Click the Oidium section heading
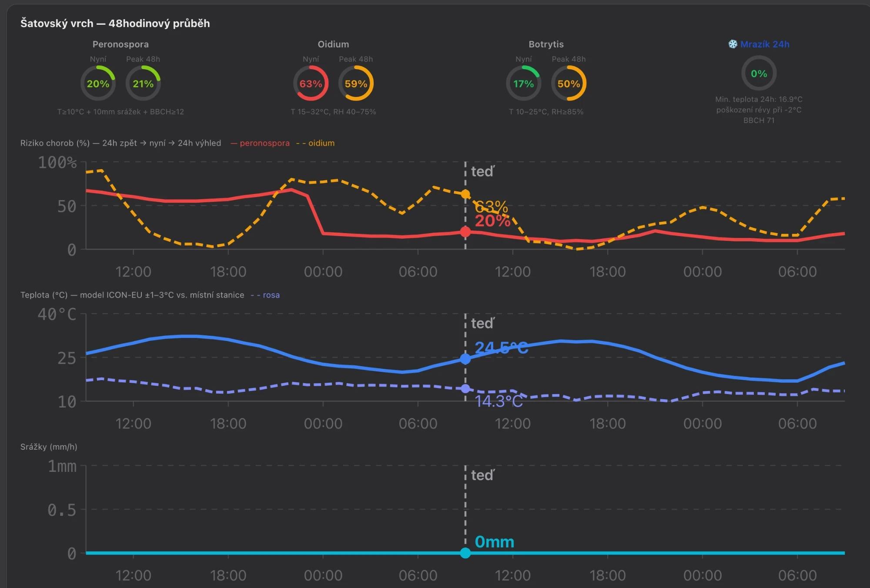This screenshot has height=588, width=870. 333,44
